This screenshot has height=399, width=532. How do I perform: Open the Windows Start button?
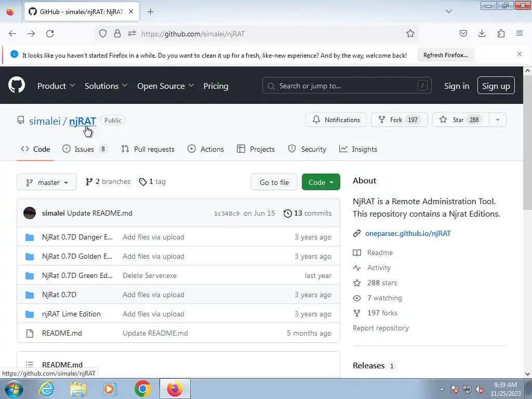point(14,389)
